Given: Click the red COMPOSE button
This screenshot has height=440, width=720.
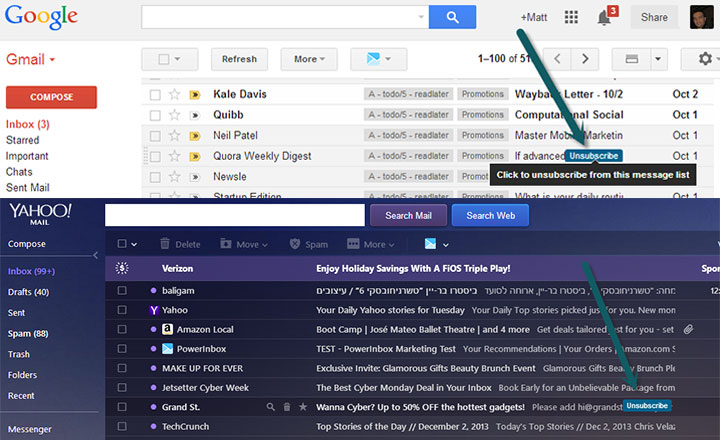Looking at the screenshot, I should (51, 97).
